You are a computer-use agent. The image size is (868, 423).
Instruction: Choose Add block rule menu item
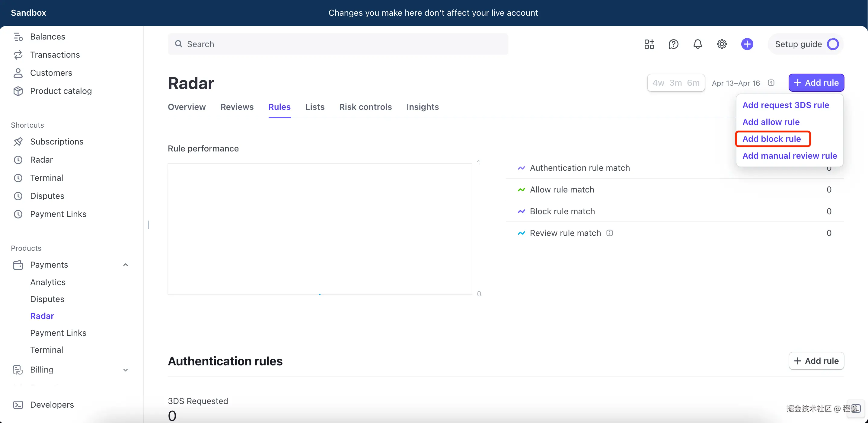click(772, 139)
